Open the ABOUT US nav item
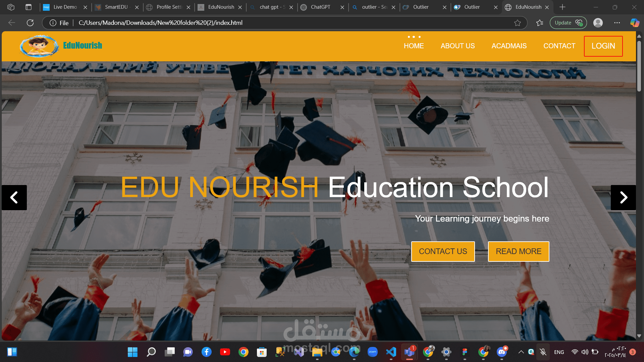Viewport: 644px width, 362px height. 458,46
